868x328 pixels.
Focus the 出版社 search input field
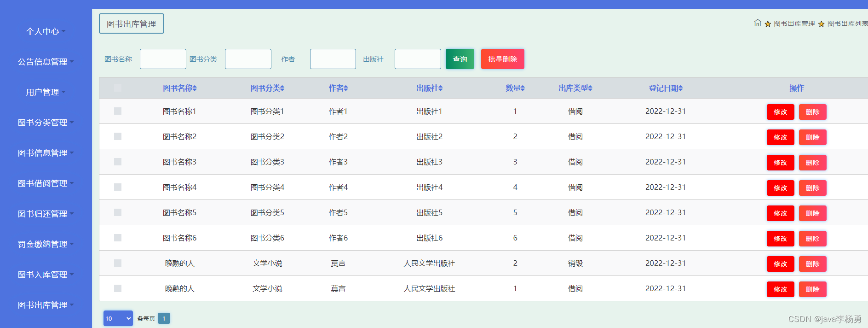coord(418,59)
